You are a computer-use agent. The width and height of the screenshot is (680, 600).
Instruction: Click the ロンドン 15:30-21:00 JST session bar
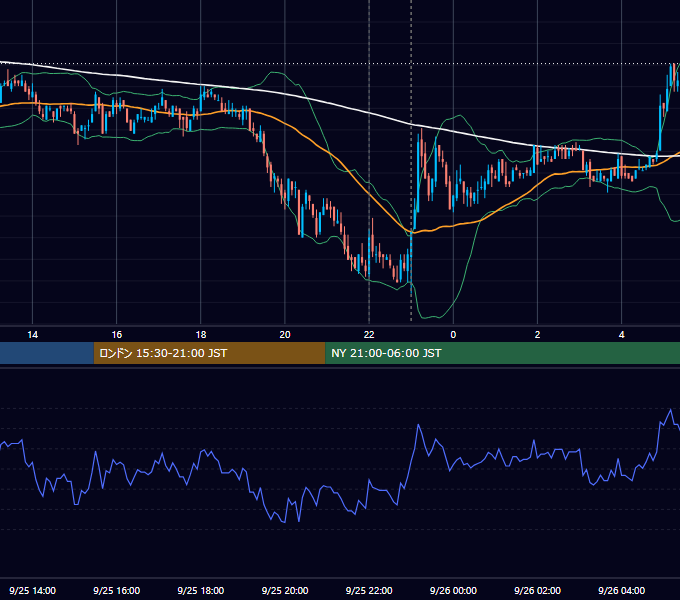pyautogui.click(x=209, y=353)
